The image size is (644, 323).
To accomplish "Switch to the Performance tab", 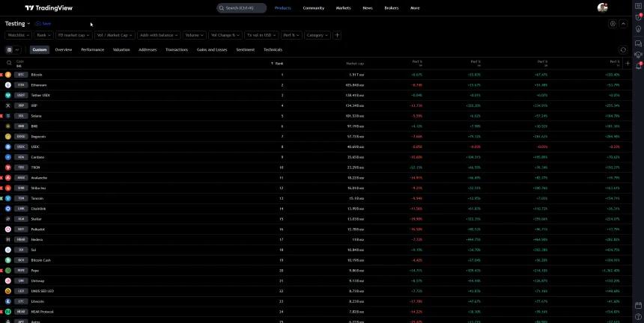I will pos(92,49).
